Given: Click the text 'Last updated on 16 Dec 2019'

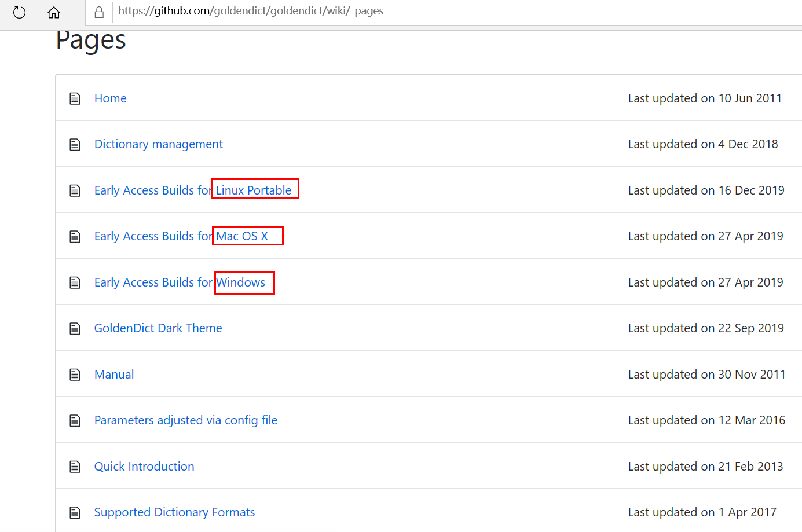Looking at the screenshot, I should [x=706, y=190].
